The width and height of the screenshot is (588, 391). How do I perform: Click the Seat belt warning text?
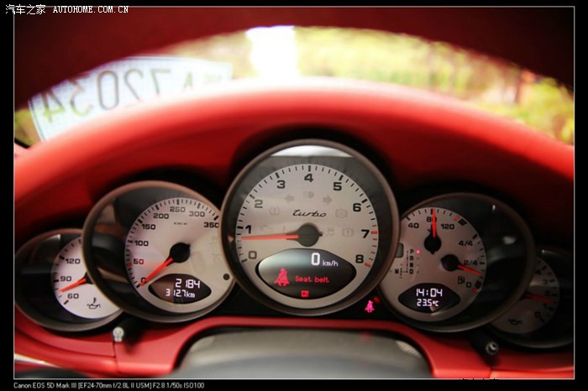312,279
